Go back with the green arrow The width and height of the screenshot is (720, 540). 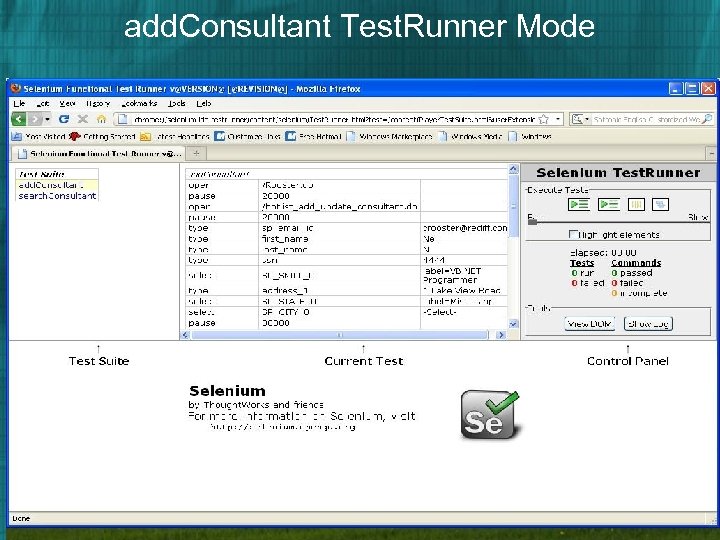pyautogui.click(x=18, y=119)
